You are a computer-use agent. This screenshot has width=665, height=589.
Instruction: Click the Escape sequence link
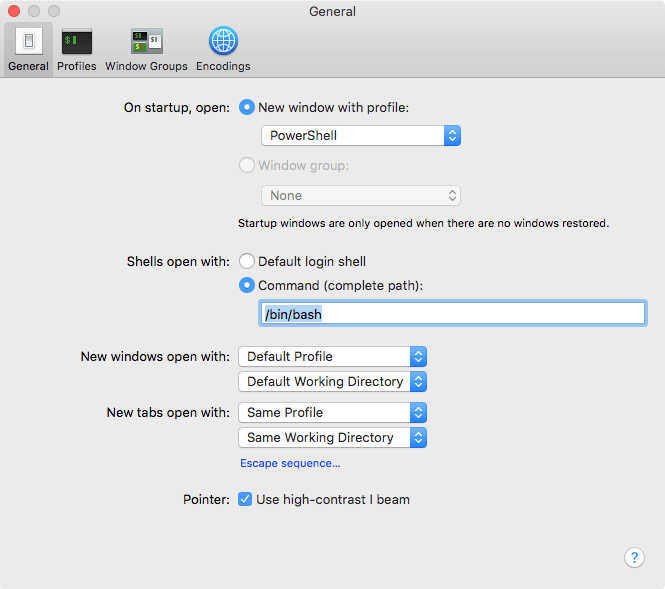tap(290, 463)
